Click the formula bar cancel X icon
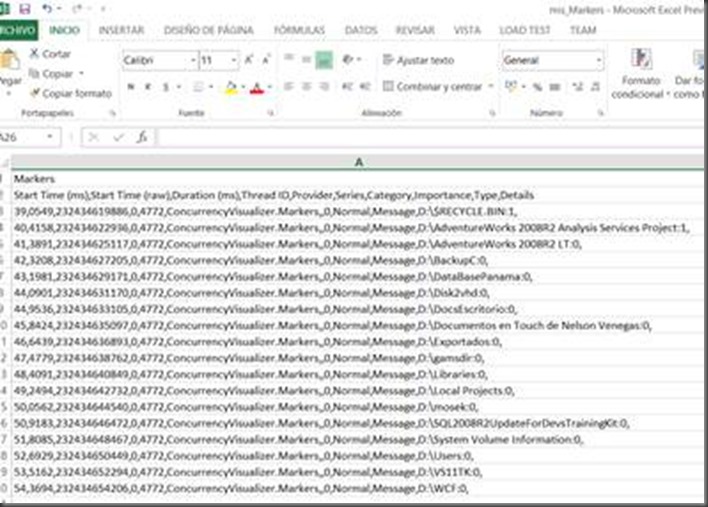Image resolution: width=708 pixels, height=507 pixels. pyautogui.click(x=94, y=137)
